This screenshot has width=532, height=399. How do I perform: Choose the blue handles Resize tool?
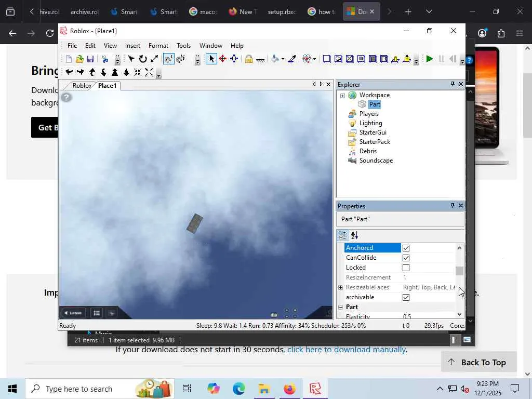(x=234, y=59)
